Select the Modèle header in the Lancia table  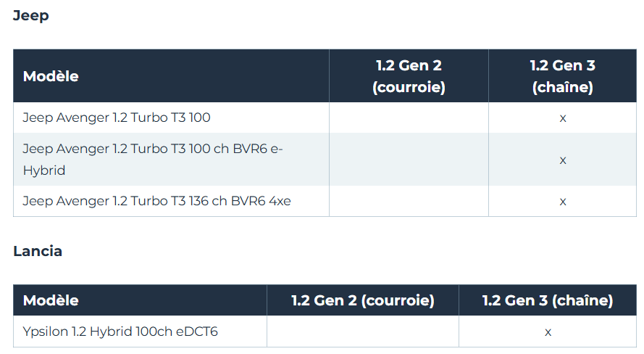[51, 300]
